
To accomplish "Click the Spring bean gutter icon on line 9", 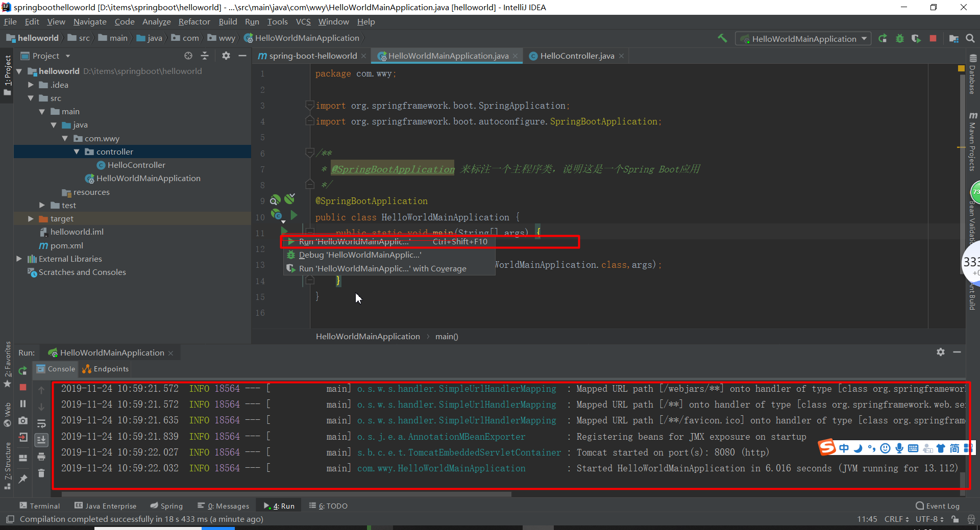I will [x=275, y=199].
